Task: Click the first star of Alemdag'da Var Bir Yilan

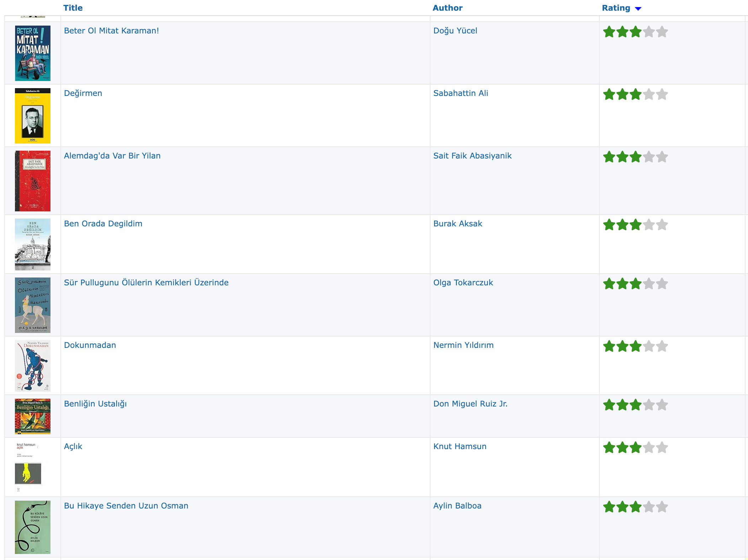Action: [x=609, y=157]
